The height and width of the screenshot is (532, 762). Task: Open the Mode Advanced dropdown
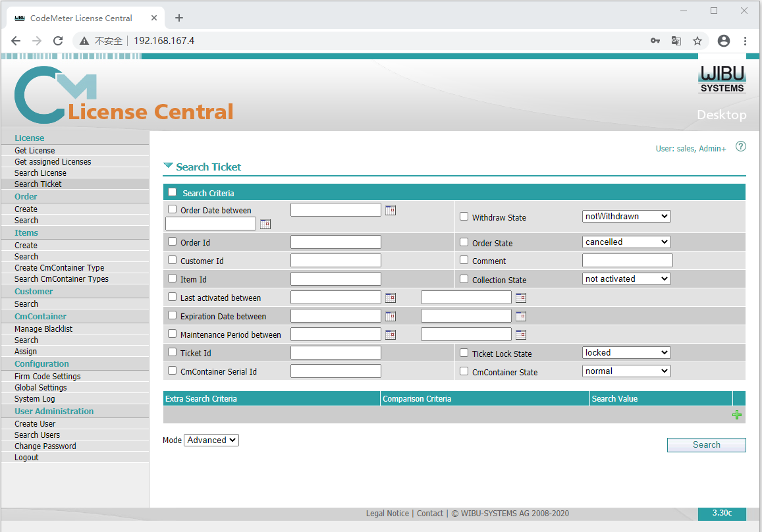click(x=211, y=440)
